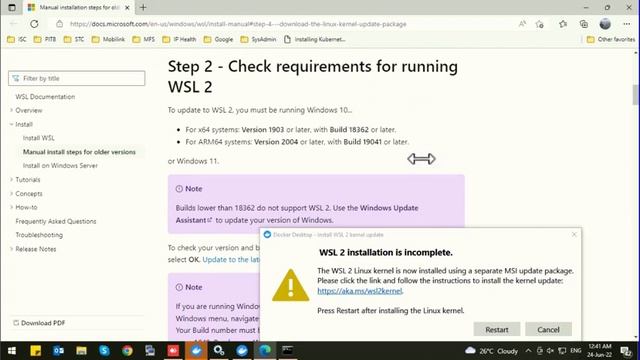
Task: Open Google Chrome from the taskbar
Action: 127,351
